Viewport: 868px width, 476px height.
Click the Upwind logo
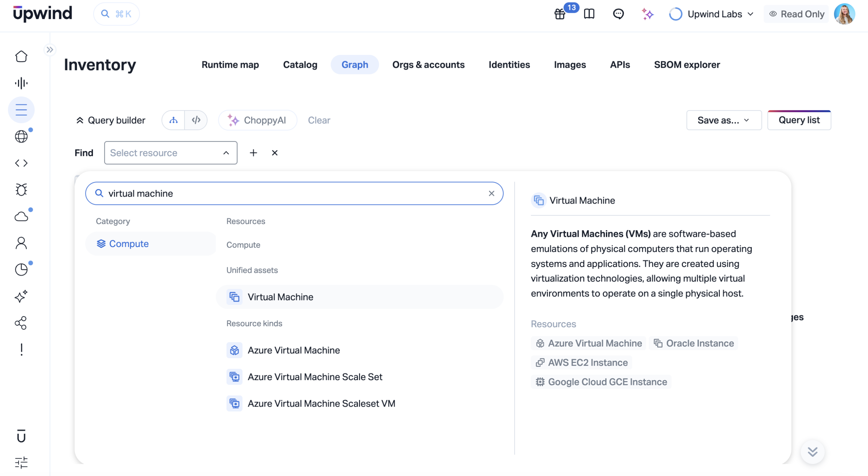coord(43,14)
